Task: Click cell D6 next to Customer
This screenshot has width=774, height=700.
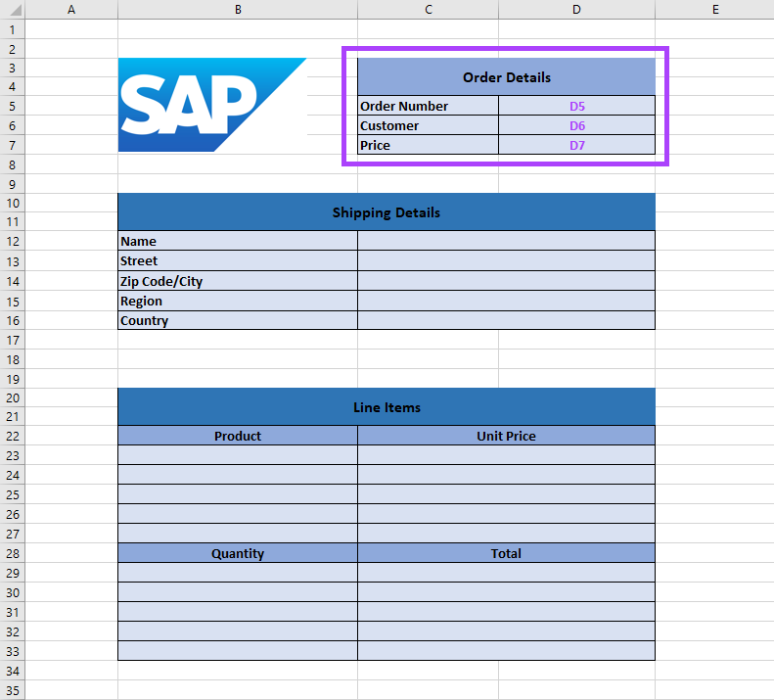Action: coord(576,125)
